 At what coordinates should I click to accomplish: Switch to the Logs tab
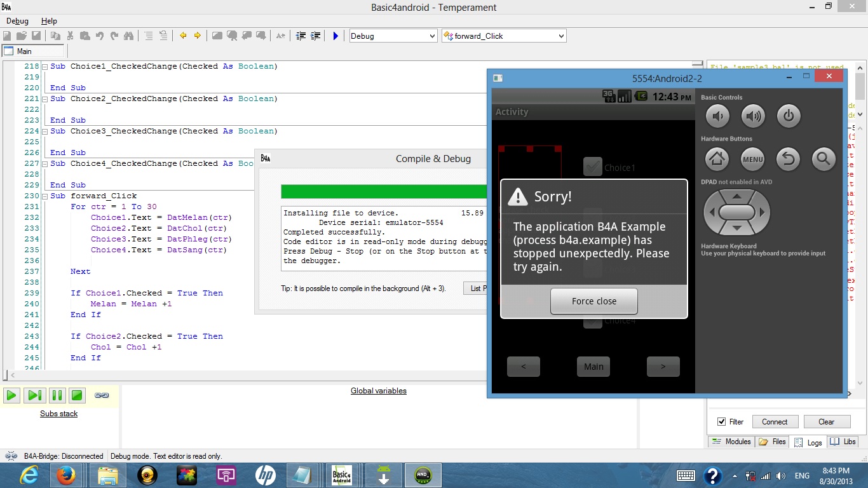[808, 442]
